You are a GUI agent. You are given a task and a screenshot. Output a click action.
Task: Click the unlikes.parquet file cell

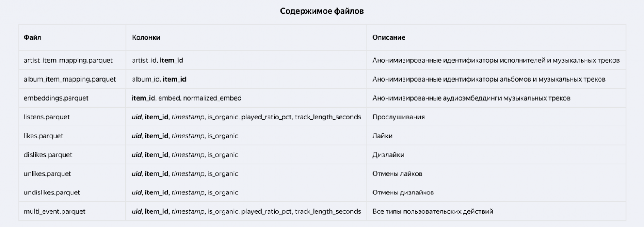pyautogui.click(x=47, y=173)
